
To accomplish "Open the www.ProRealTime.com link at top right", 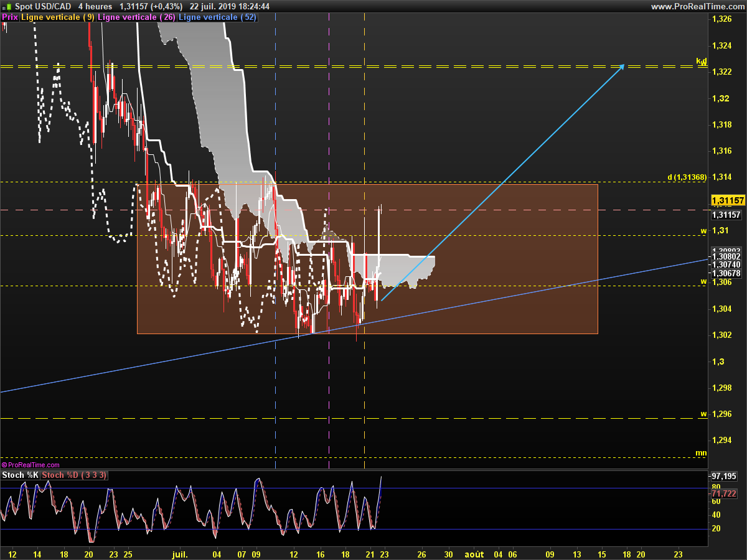I will click(x=697, y=6).
